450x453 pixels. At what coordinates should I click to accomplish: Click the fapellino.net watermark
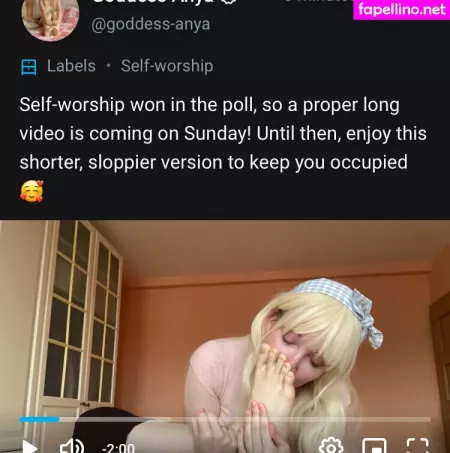point(402,10)
